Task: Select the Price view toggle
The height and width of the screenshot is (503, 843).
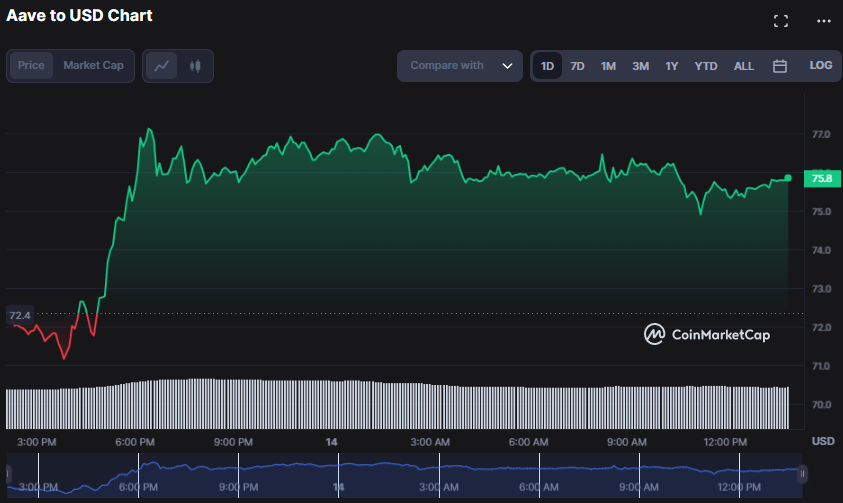Action: coord(31,66)
